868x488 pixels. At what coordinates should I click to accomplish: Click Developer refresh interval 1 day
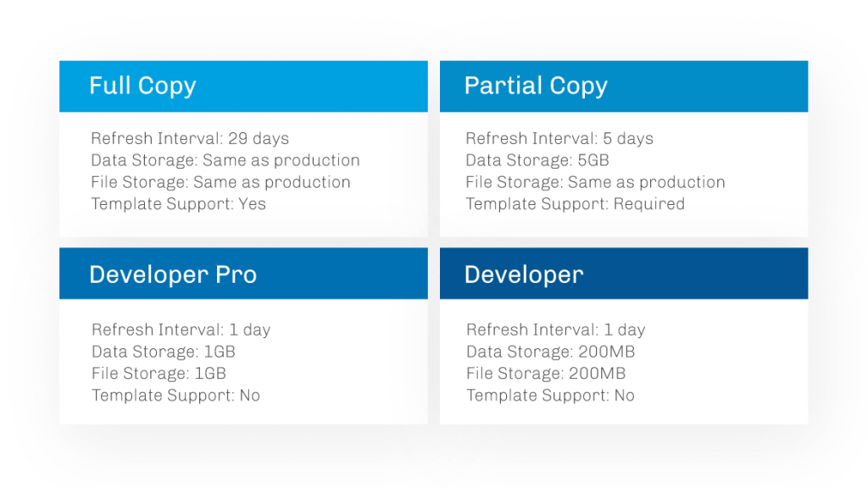click(x=555, y=330)
